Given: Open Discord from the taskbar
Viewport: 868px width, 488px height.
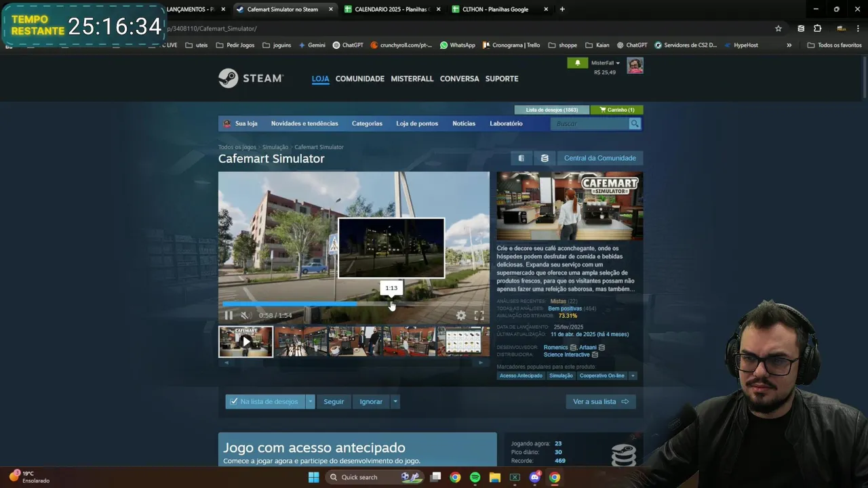Looking at the screenshot, I should pyautogui.click(x=535, y=477).
